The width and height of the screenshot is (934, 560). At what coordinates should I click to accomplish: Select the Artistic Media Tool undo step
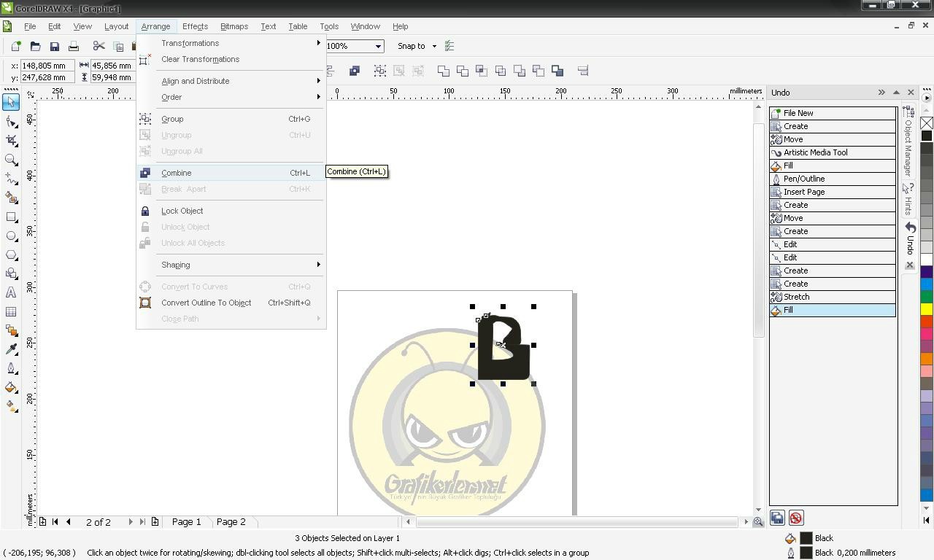point(833,152)
